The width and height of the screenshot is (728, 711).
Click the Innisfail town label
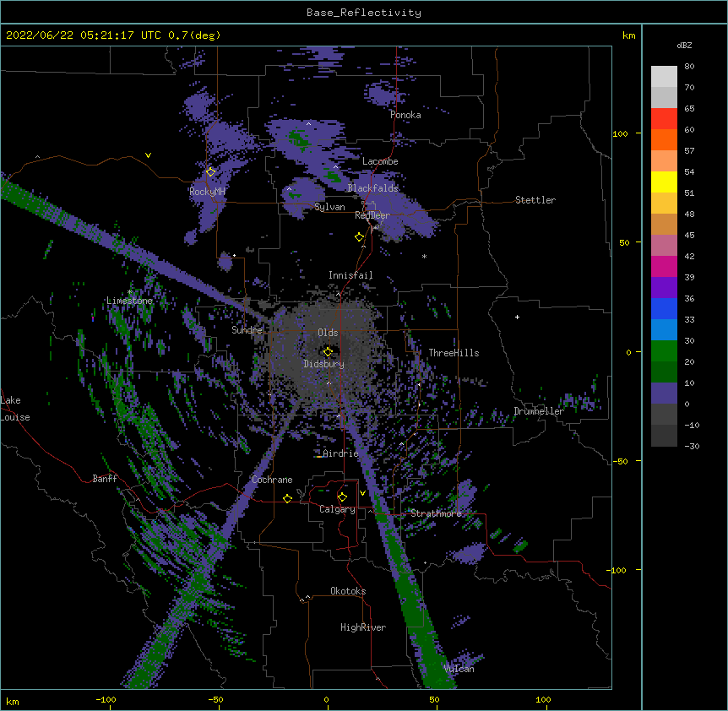click(350, 275)
